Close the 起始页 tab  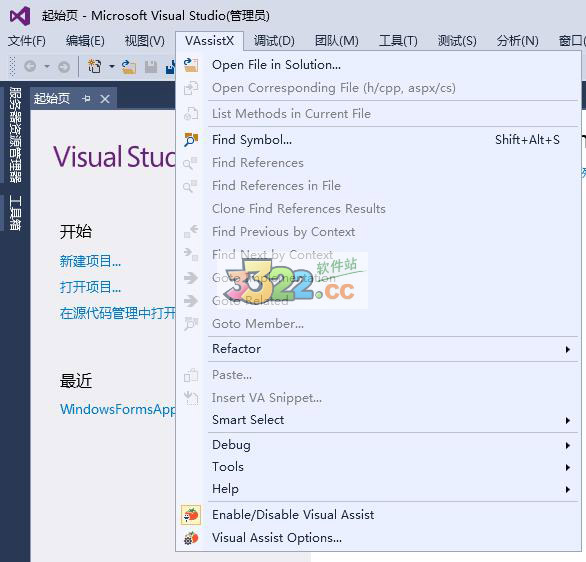click(105, 99)
